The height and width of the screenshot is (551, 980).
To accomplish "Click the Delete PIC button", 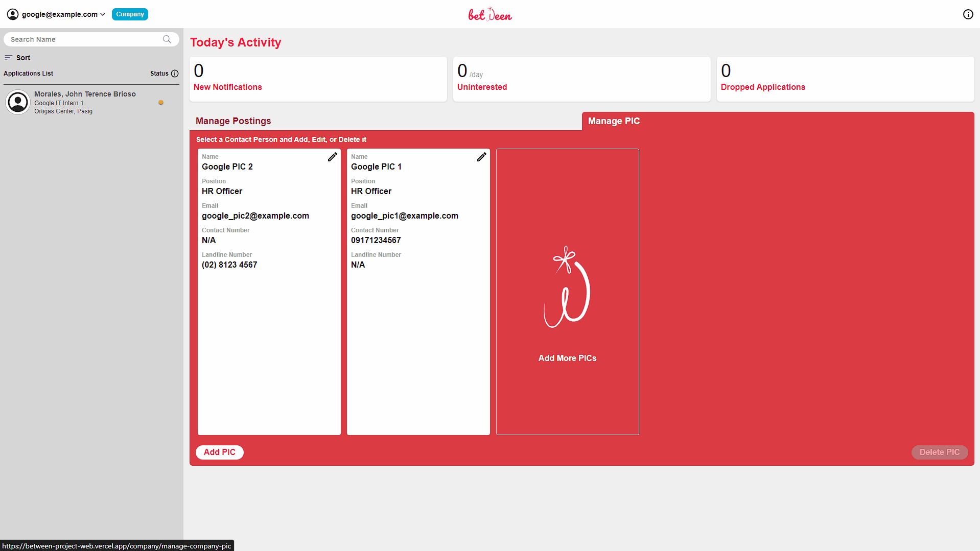I will click(x=939, y=452).
